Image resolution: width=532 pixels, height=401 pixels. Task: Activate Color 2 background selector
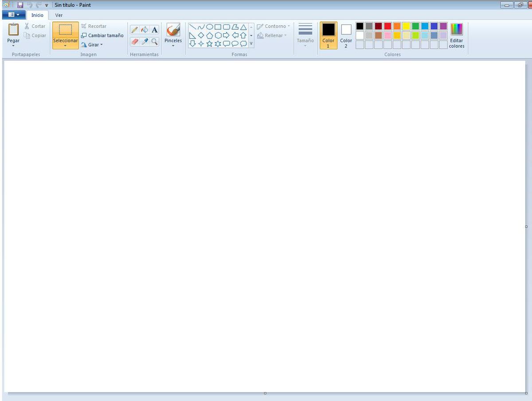[x=346, y=35]
